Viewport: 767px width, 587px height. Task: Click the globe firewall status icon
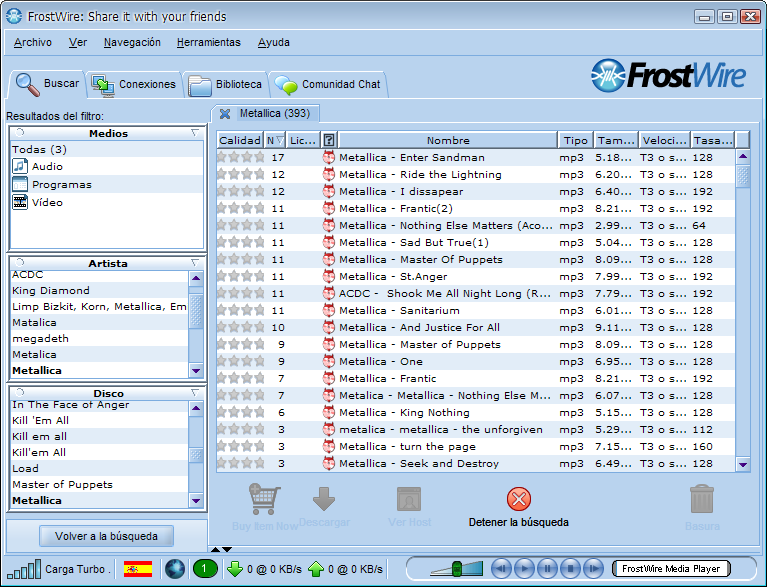click(175, 569)
